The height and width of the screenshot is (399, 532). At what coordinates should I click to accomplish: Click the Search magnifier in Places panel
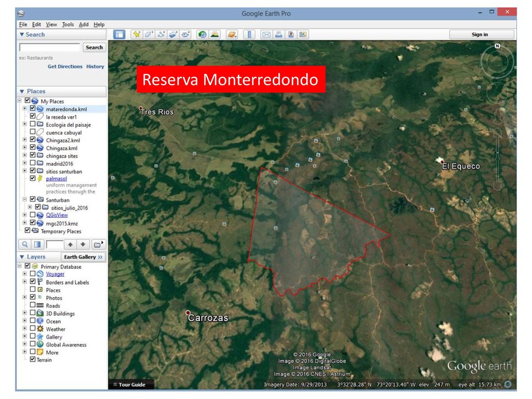(24, 244)
